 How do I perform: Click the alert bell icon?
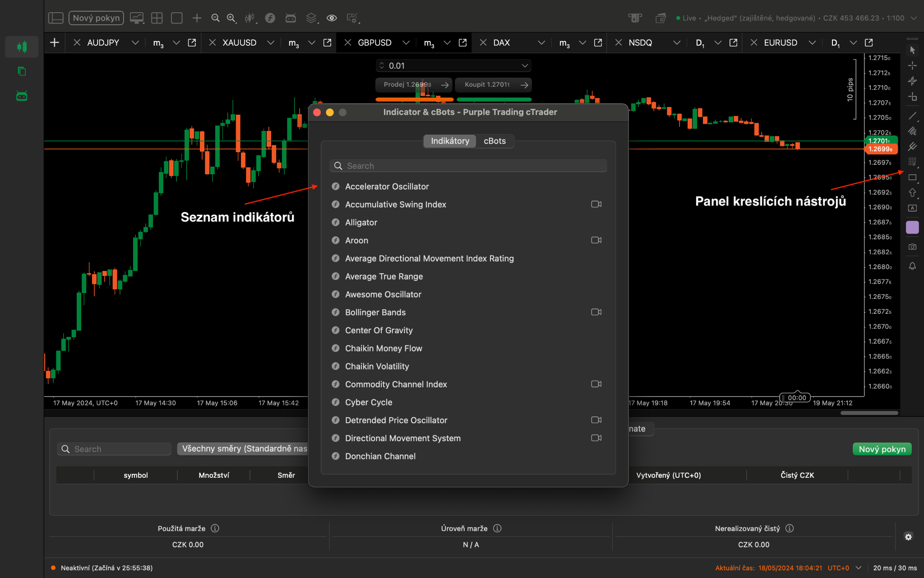pyautogui.click(x=912, y=266)
